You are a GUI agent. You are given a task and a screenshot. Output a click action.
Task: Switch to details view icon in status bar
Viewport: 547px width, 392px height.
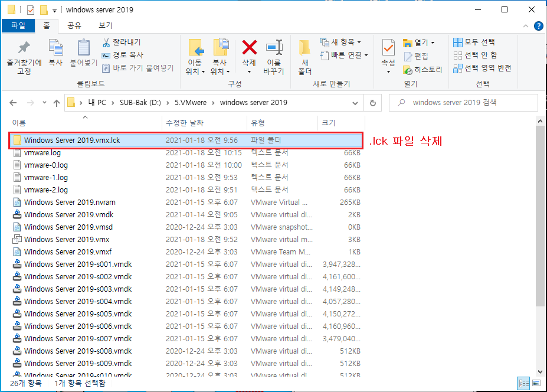tap(523, 383)
